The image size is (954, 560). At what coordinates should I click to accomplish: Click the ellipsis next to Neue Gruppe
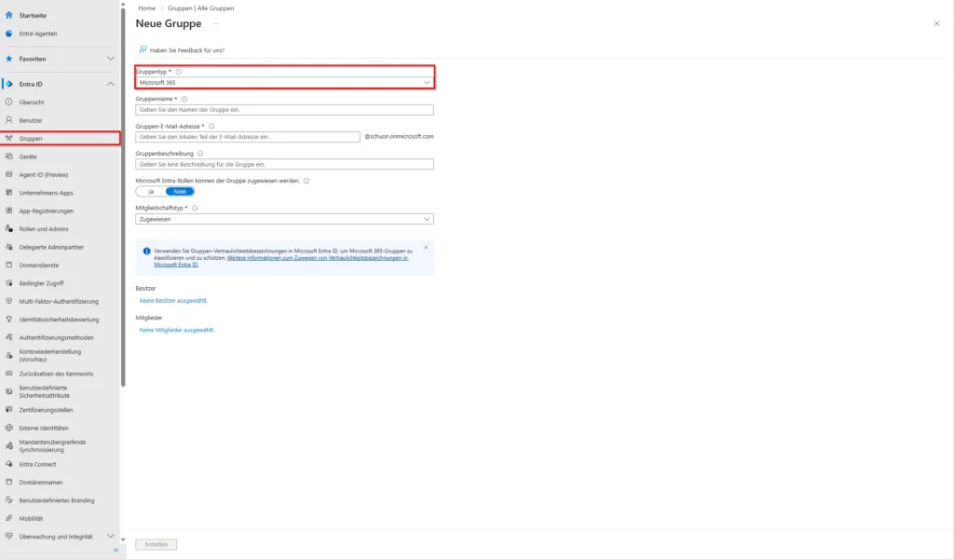(216, 22)
